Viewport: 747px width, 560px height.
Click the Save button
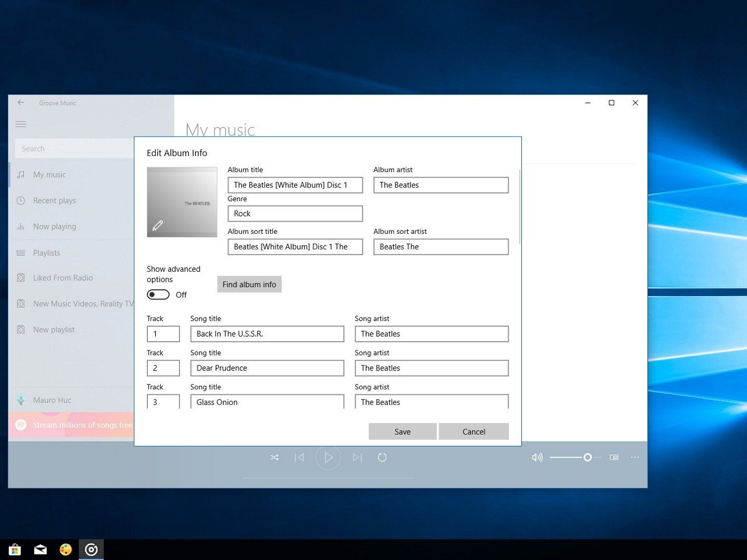pos(402,432)
